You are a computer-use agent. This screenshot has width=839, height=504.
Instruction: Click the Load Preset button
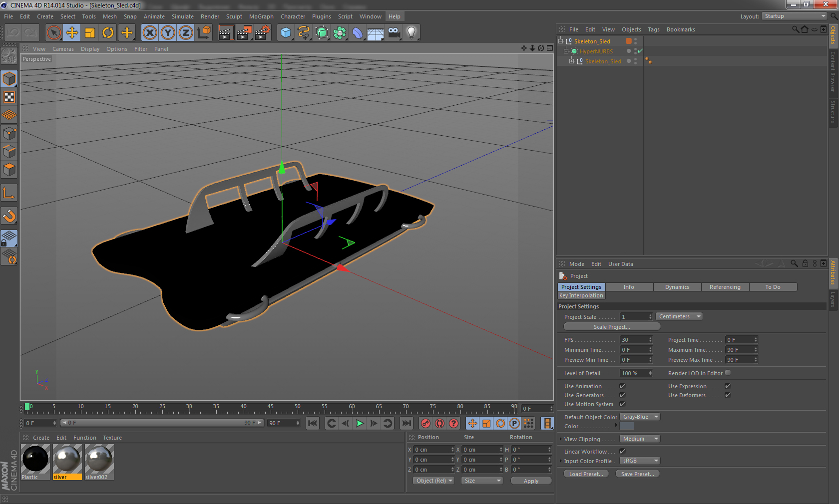click(586, 474)
